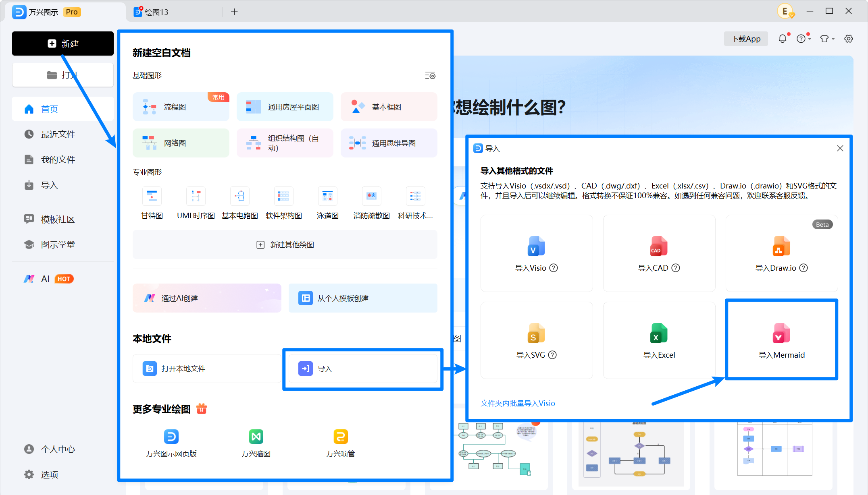Open the notifications bell
Screen dimensions: 868x495
(783, 39)
